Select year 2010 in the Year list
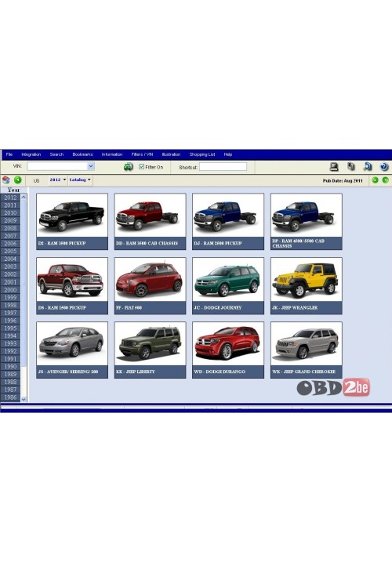Screen dimensions: 392x562 point(10,213)
